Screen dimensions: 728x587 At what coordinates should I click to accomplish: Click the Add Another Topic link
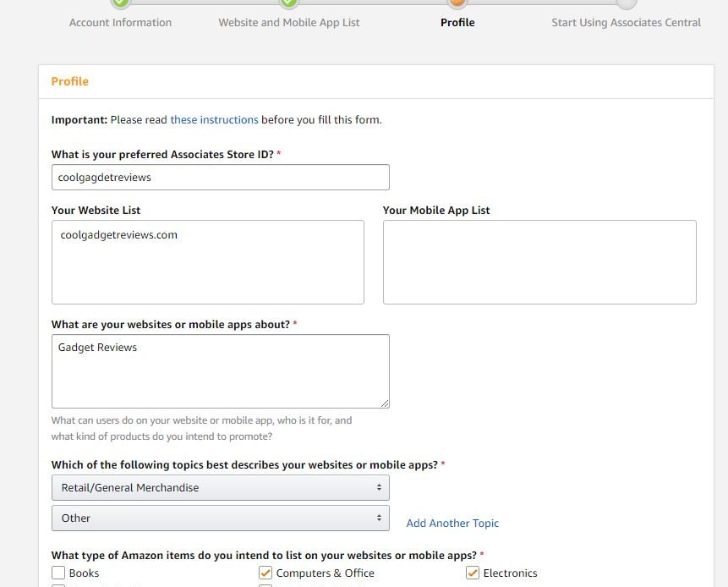point(452,524)
